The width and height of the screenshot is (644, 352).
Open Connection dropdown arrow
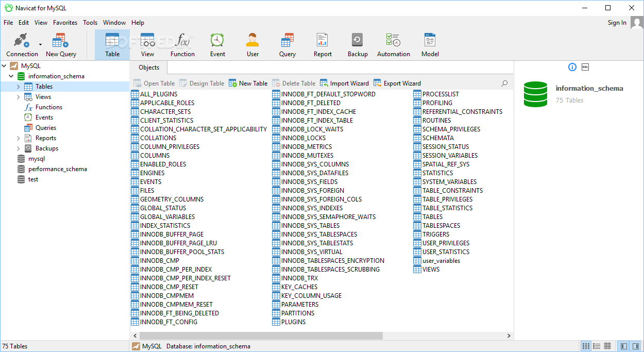[41, 45]
